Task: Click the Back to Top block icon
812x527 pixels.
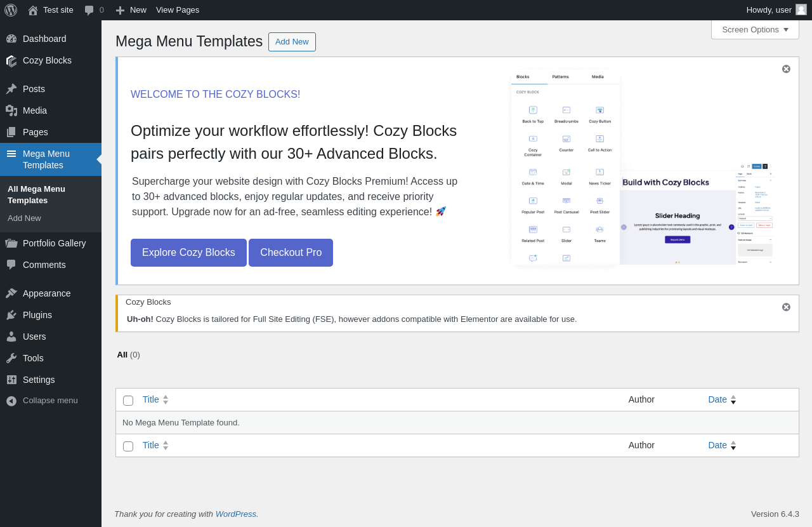Action: coord(533,110)
